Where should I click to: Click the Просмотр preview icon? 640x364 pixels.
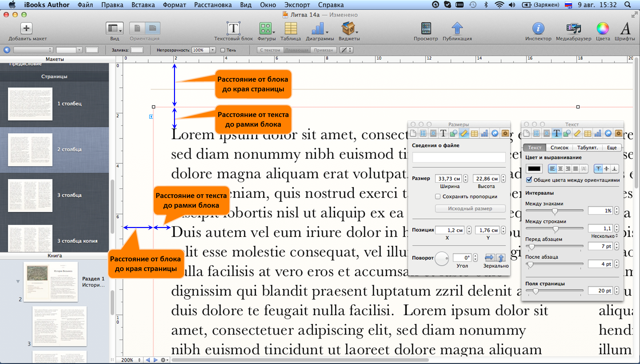click(x=426, y=28)
